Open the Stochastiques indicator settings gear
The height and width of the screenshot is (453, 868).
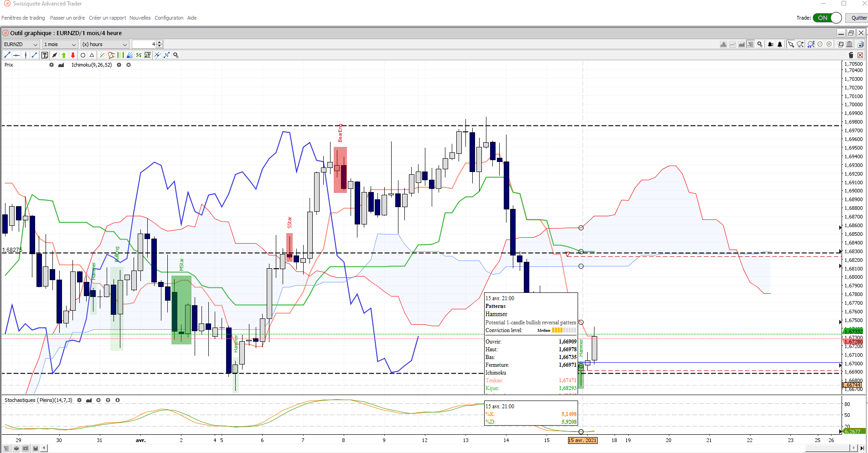point(79,400)
